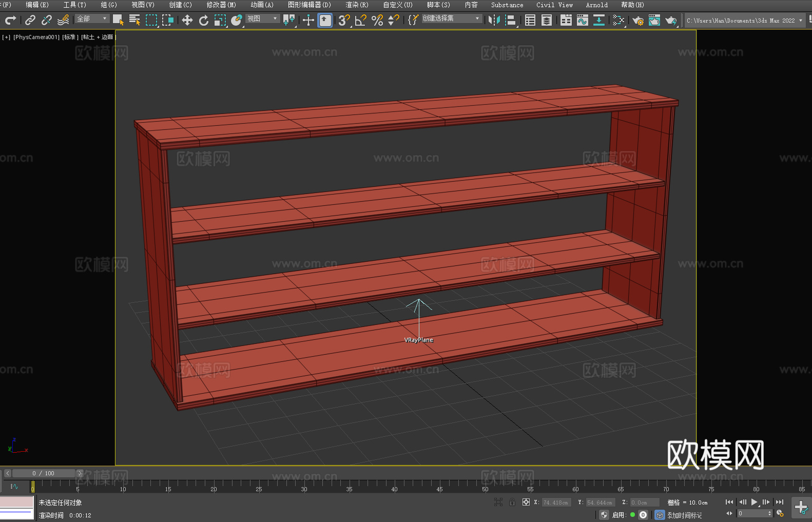Toggle 3D Snaps

click(344, 20)
